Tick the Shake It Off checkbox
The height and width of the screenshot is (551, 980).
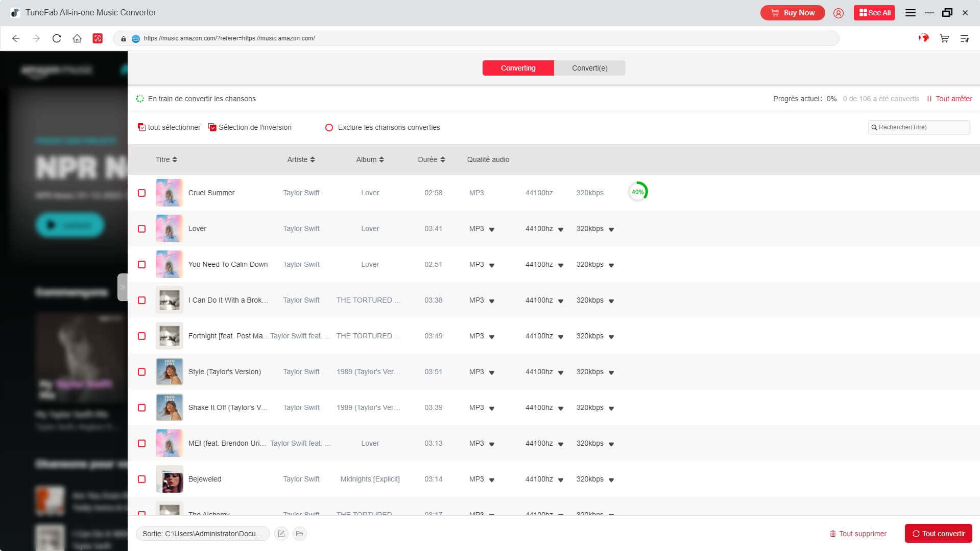click(x=142, y=407)
